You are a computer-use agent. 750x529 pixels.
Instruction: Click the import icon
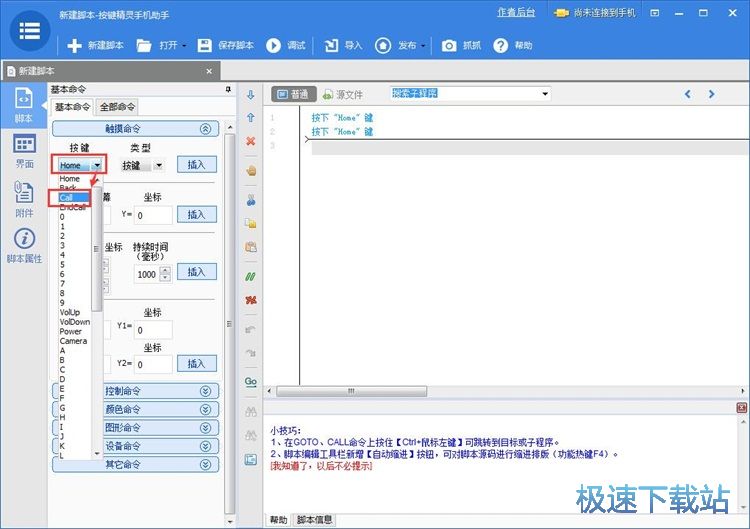(x=331, y=45)
